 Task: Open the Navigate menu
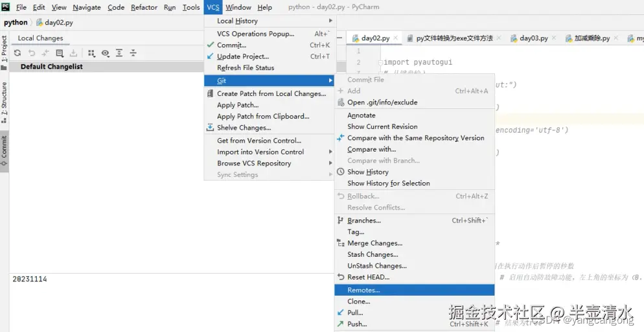[x=87, y=7]
